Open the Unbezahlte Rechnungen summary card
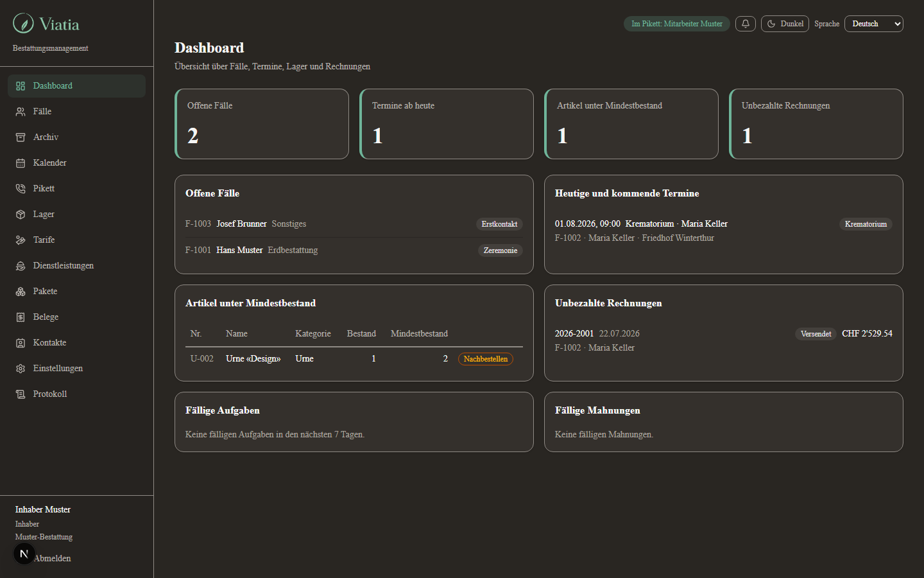Screen dimensions: 924x578 click(816, 124)
